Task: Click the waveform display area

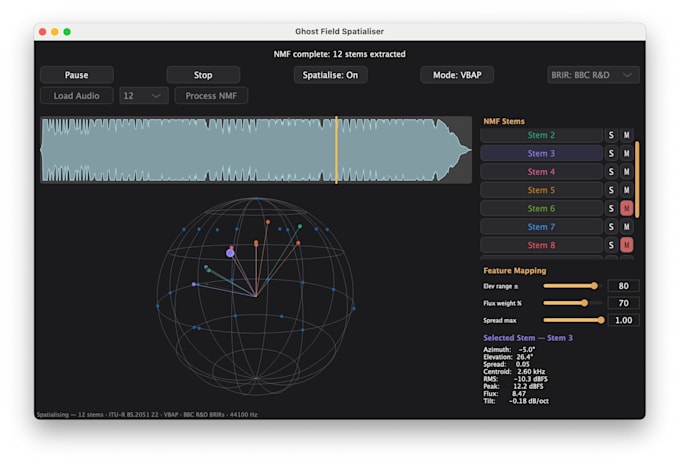Action: (x=256, y=150)
